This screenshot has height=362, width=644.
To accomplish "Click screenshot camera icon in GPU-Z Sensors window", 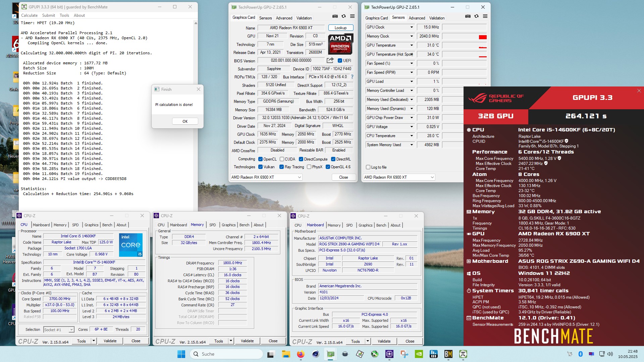I will pyautogui.click(x=468, y=16).
